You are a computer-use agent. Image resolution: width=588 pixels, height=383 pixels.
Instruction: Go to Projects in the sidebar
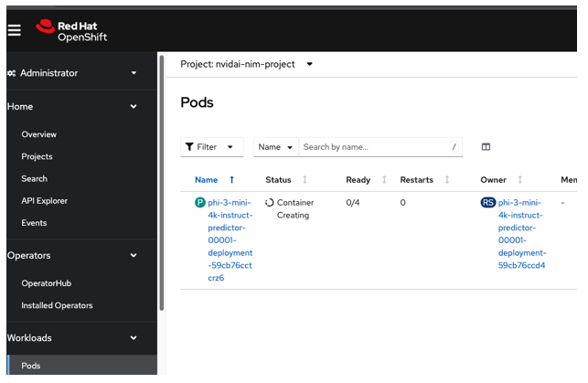click(x=37, y=157)
